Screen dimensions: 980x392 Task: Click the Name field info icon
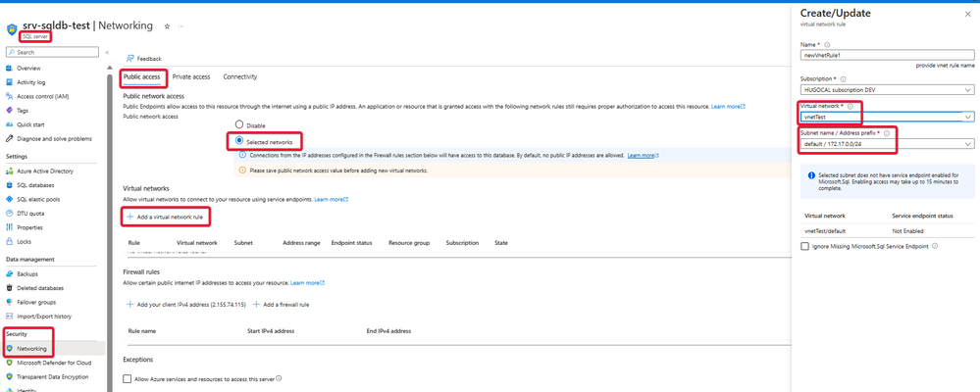(x=827, y=45)
